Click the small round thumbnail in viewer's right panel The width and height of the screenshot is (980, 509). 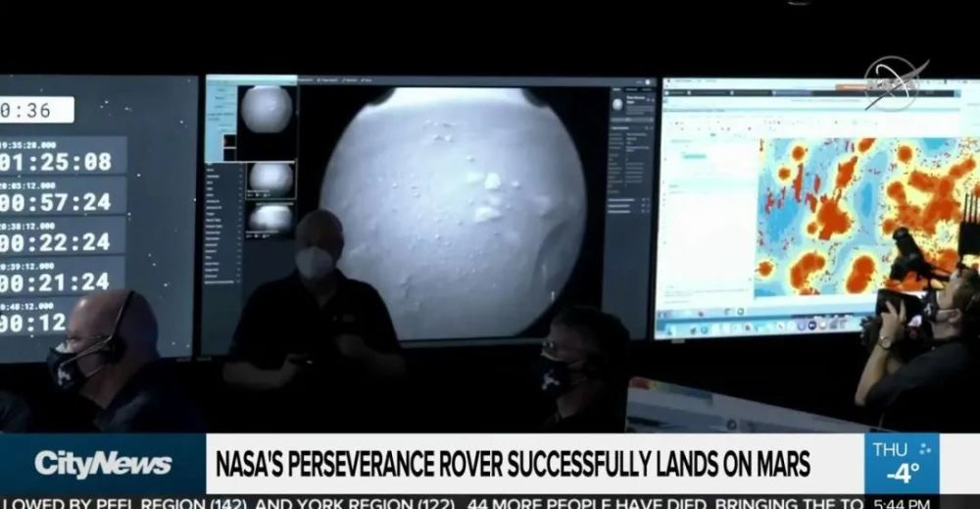pyautogui.click(x=617, y=105)
